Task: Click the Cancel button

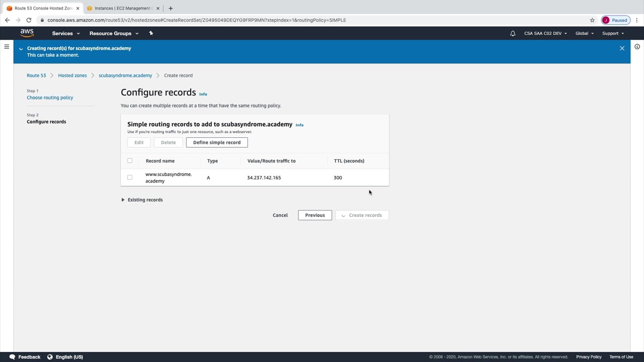Action: click(x=280, y=215)
